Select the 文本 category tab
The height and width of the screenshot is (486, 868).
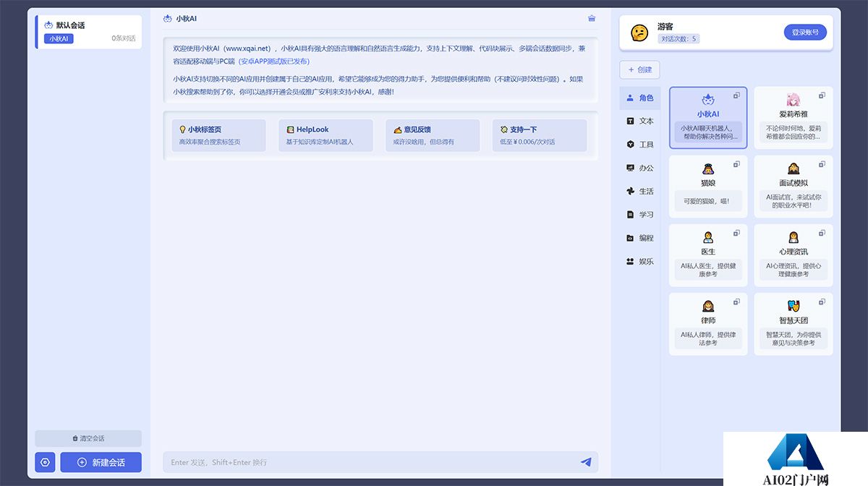click(640, 121)
